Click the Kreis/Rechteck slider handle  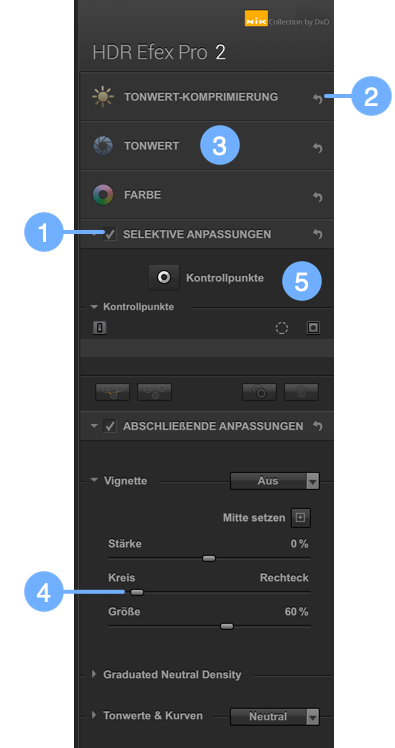[x=137, y=592]
